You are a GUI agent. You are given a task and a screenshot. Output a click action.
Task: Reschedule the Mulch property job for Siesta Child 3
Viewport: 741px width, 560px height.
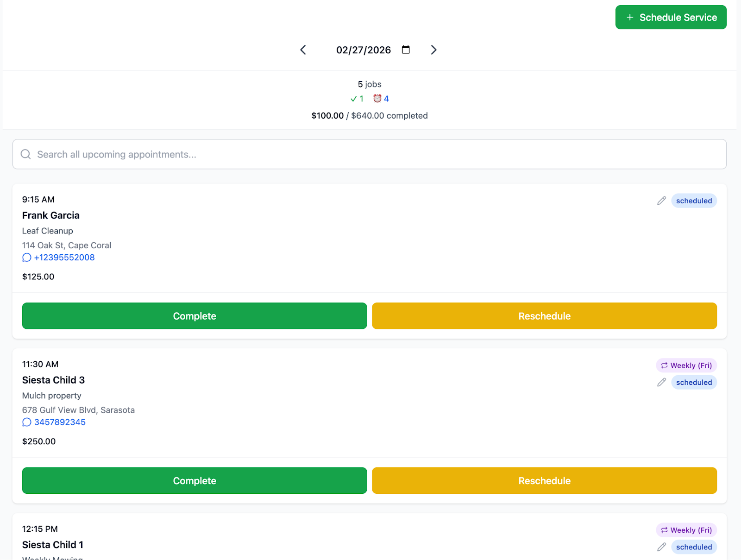(544, 480)
